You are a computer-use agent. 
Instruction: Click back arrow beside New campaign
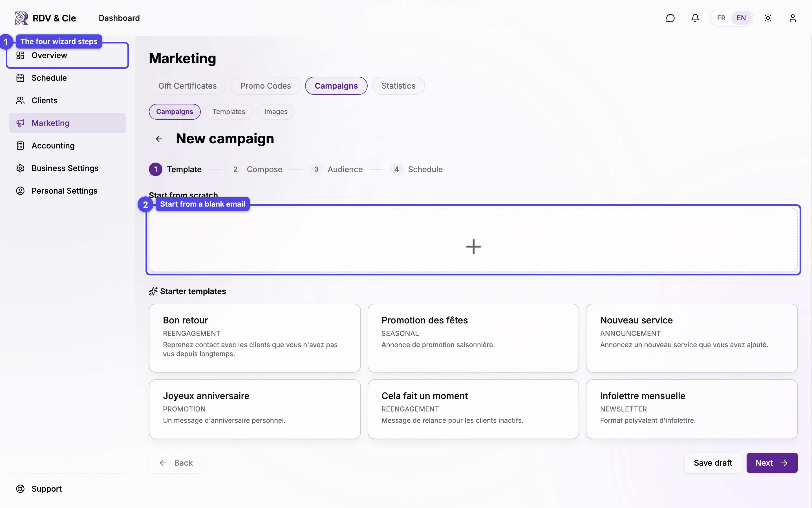[x=159, y=139]
